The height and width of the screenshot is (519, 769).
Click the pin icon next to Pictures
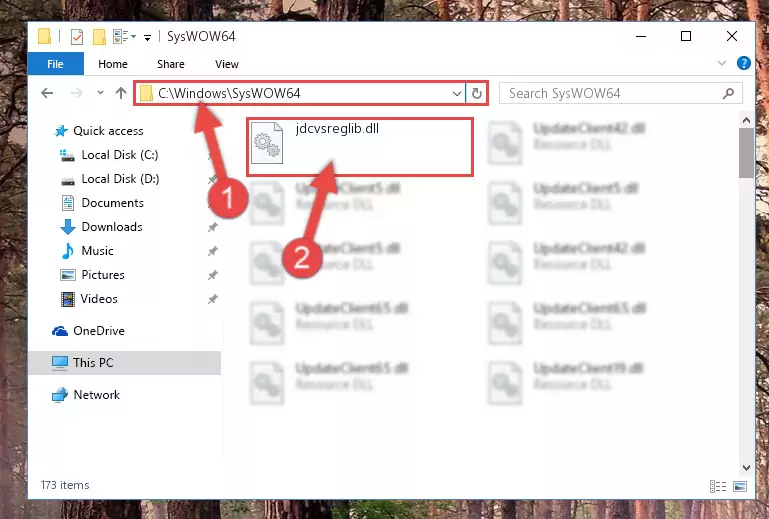click(212, 275)
